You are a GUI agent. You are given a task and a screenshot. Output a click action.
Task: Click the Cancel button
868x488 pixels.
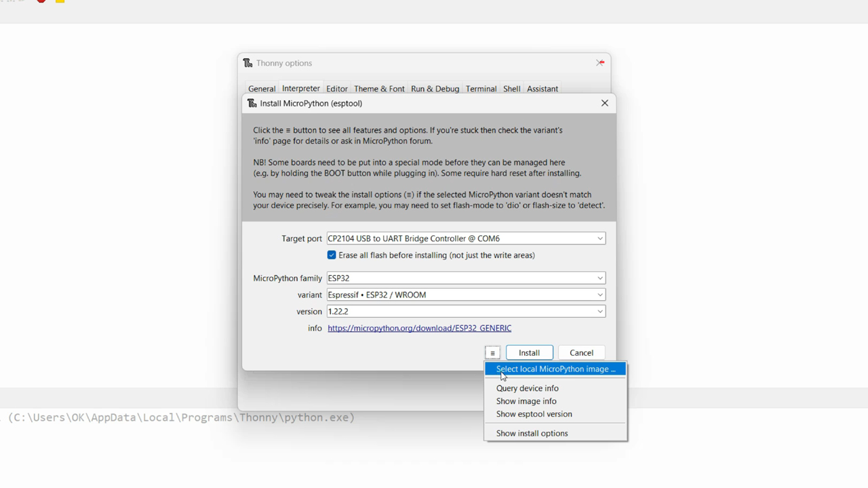click(x=581, y=352)
